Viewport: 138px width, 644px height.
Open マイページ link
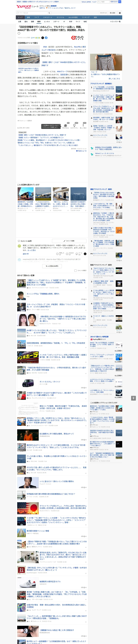point(103,13)
